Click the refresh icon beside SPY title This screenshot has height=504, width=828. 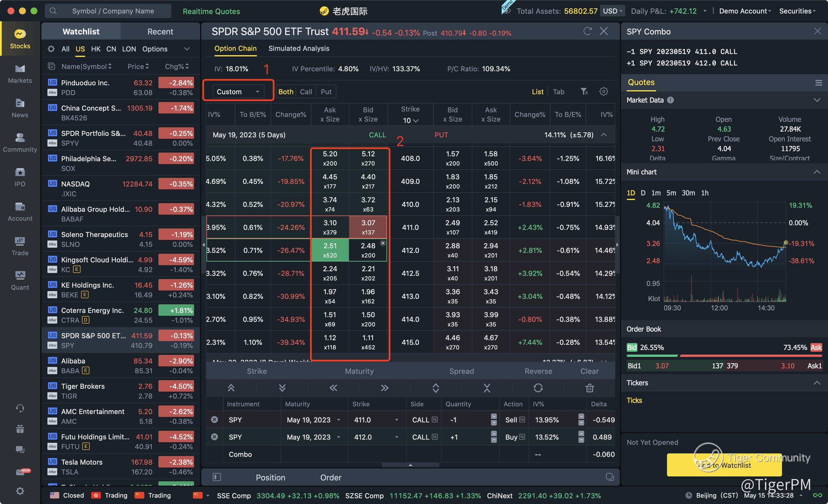point(587,31)
